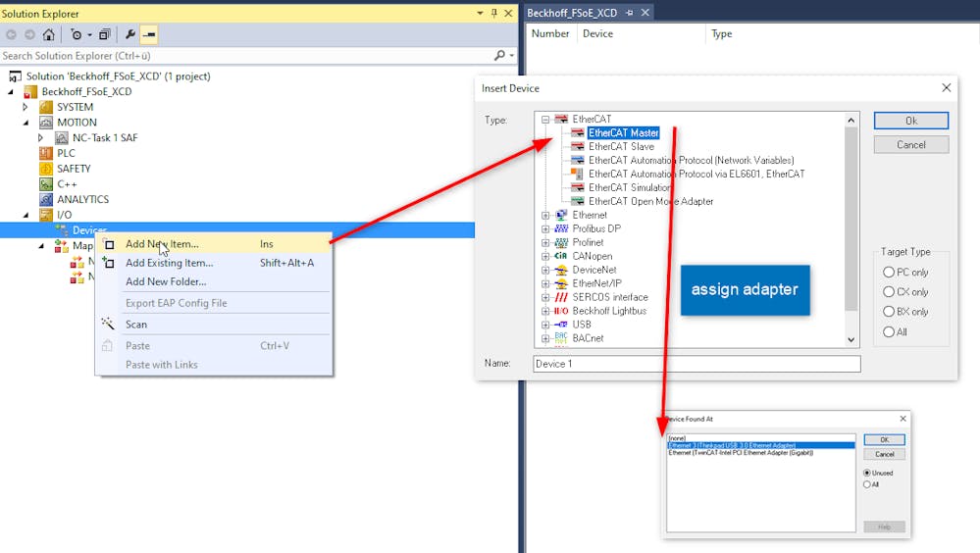
Task: Click Ok in Insert Device dialog
Action: pos(911,121)
